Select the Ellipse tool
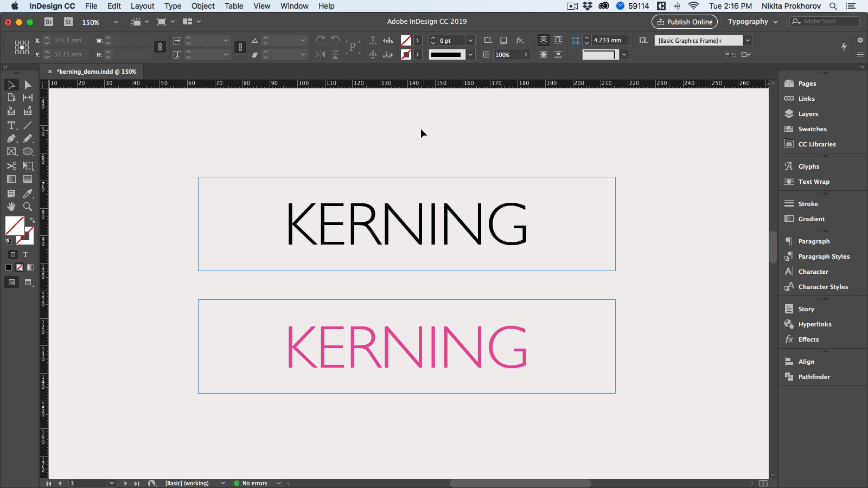The height and width of the screenshot is (488, 868). pos(28,152)
